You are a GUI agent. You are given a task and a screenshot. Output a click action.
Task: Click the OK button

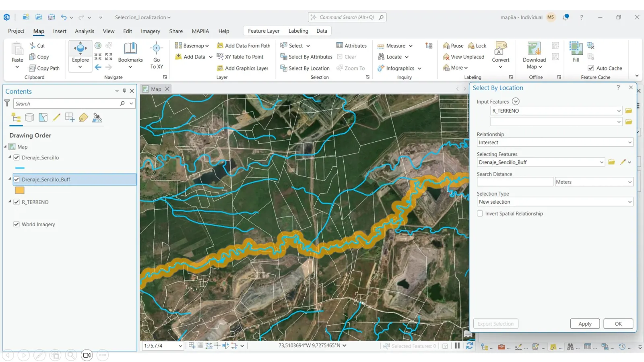point(618,324)
